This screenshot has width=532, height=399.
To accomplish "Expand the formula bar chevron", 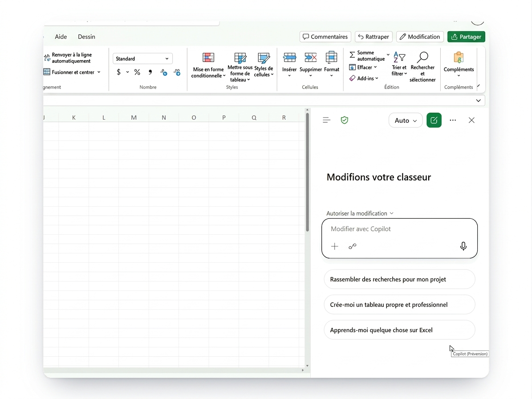I will click(479, 101).
